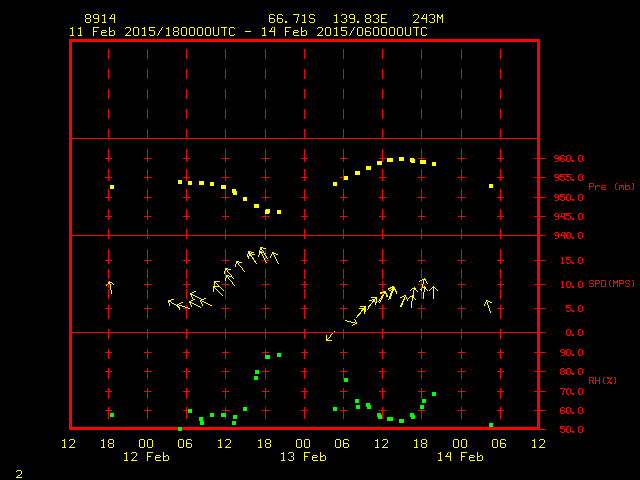The image size is (640, 480).
Task: Click the latitude value 66.71S
Action: [x=289, y=19]
